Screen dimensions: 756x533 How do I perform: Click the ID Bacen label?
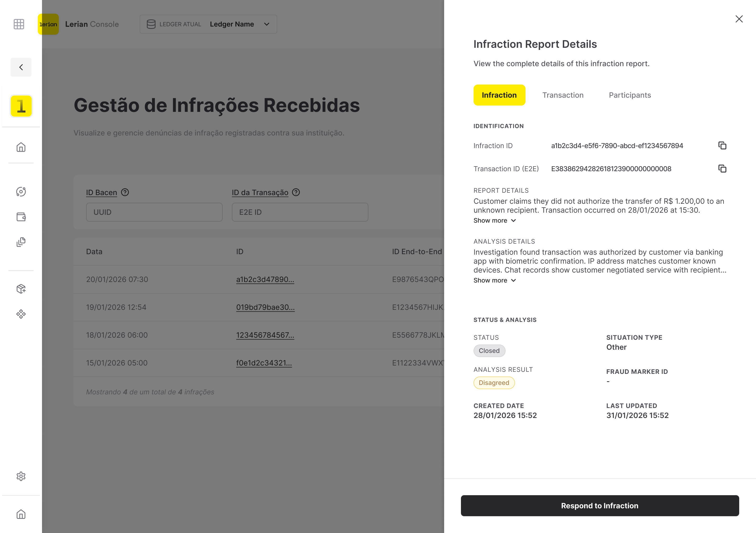(x=102, y=192)
